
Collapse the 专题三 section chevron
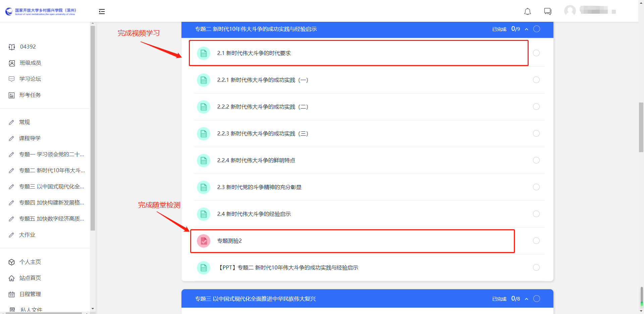527,299
